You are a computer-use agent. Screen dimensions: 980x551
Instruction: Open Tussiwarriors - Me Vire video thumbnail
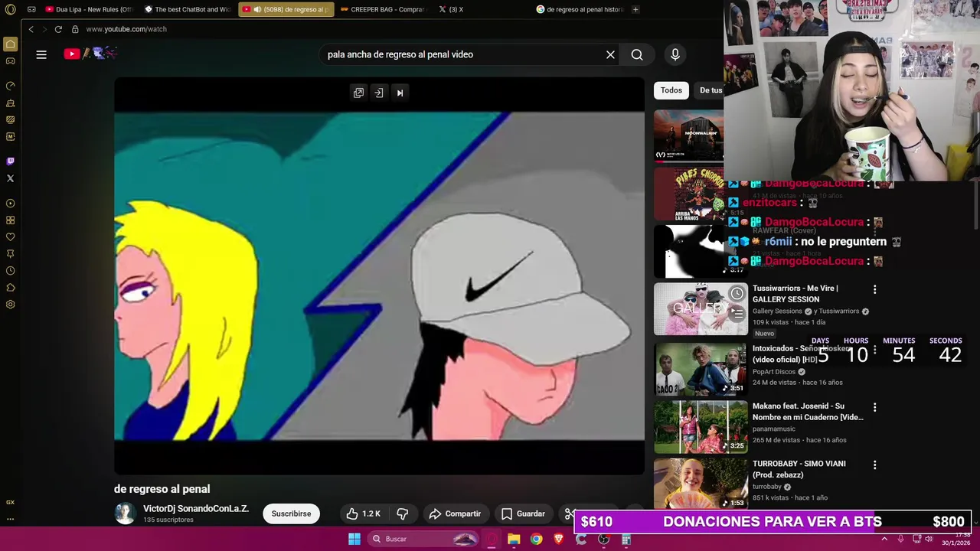(x=701, y=309)
